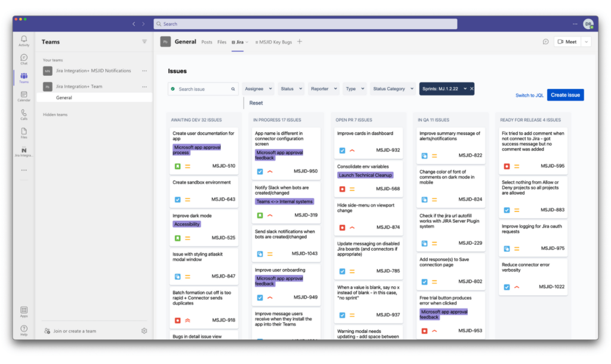The height and width of the screenshot is (364, 611).
Task: Open the DR profile avatar
Action: [588, 24]
